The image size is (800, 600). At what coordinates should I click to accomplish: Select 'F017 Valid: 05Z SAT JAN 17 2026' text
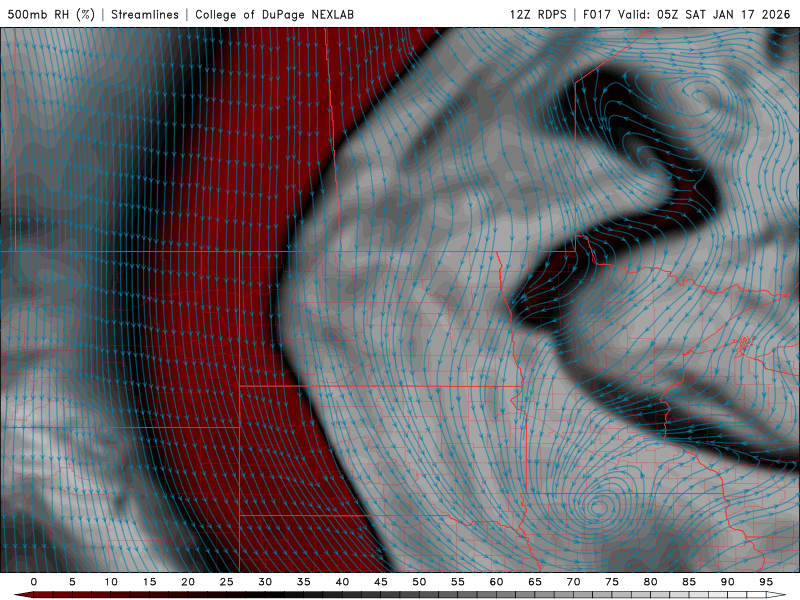(x=686, y=14)
